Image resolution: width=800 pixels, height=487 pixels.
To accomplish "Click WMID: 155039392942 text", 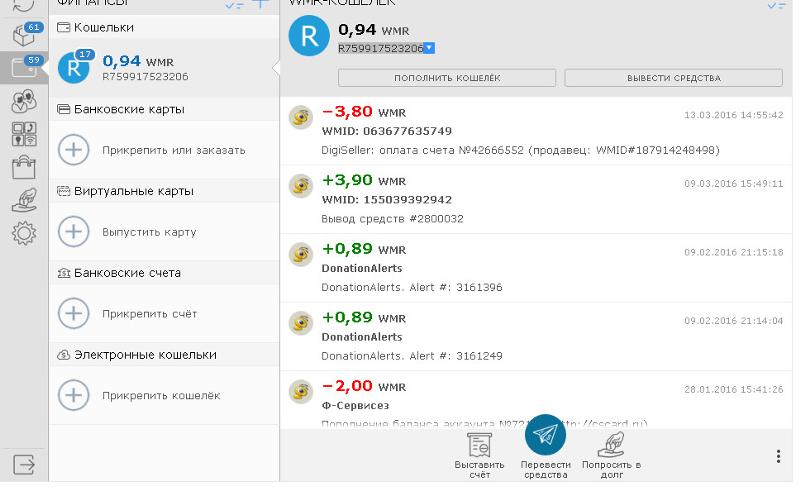I will [x=387, y=199].
